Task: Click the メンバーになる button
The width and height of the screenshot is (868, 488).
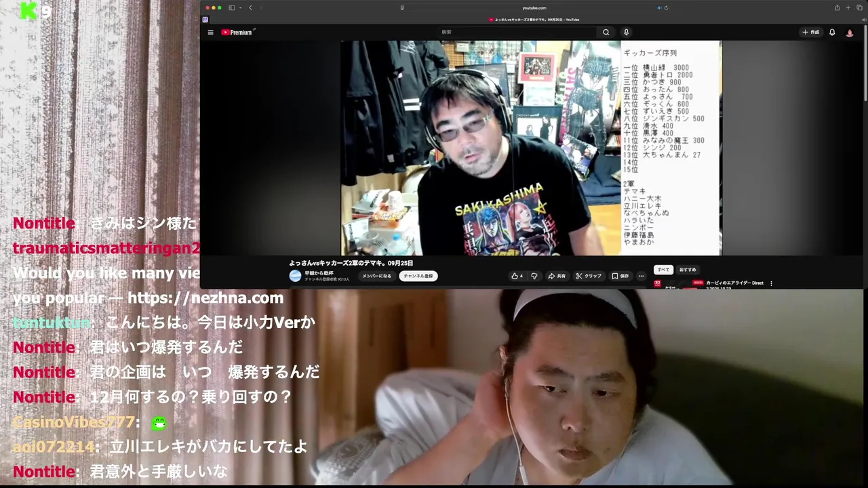Action: [x=377, y=276]
